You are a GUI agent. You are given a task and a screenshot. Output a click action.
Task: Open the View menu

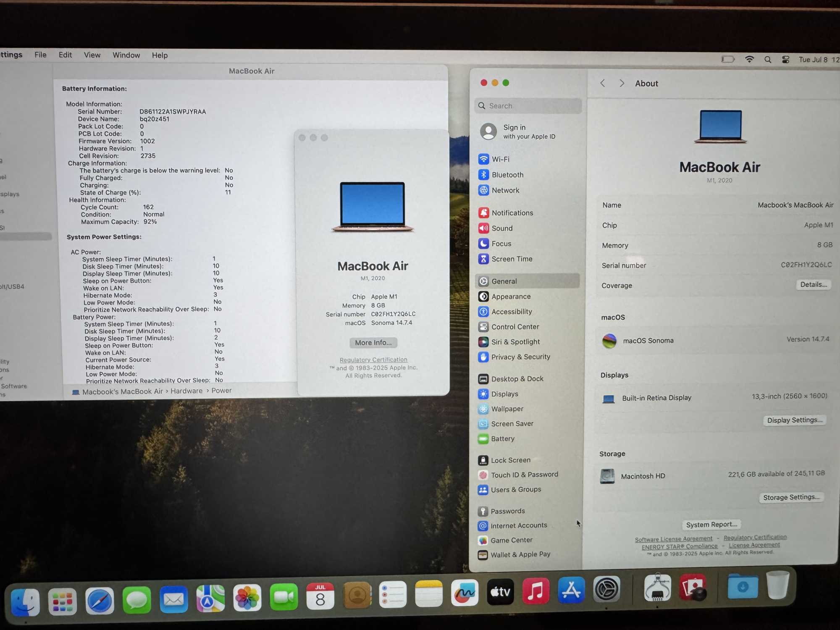coord(92,55)
